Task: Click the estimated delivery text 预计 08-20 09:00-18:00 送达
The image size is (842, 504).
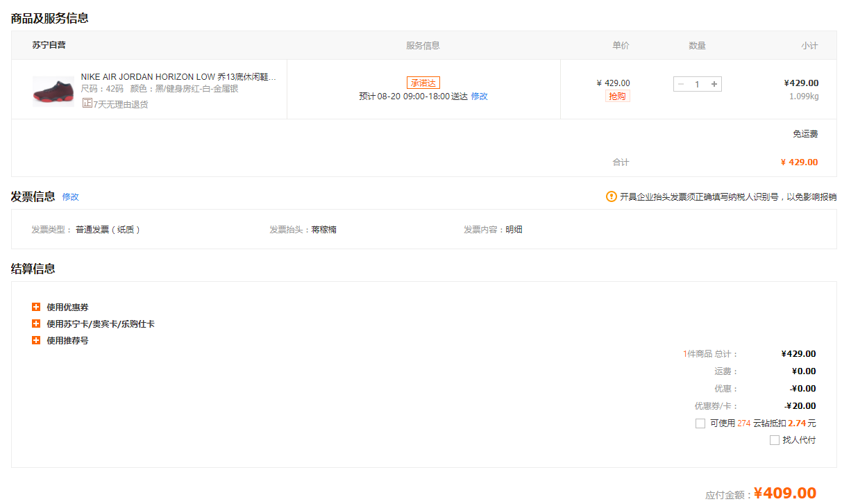Action: click(414, 96)
